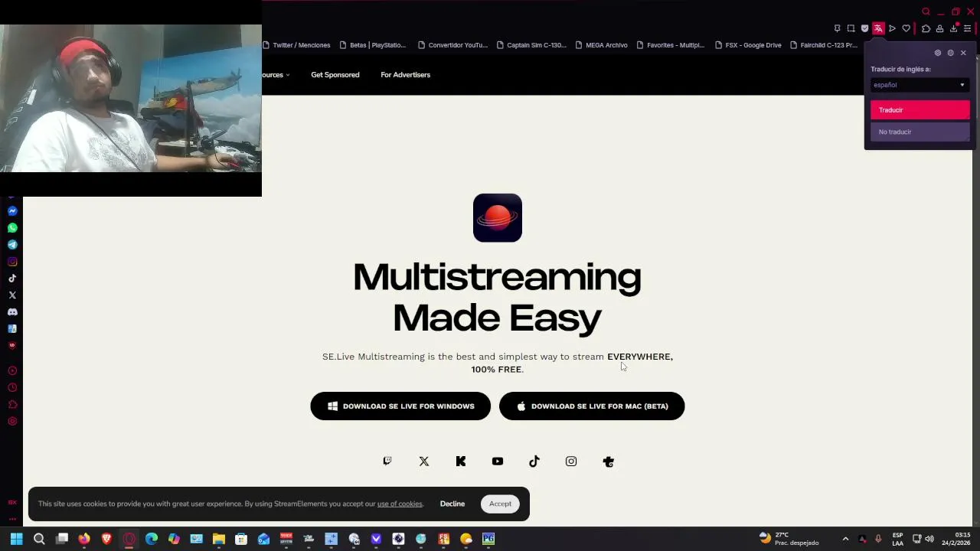
Task: Open the use of cookies link
Action: point(400,504)
